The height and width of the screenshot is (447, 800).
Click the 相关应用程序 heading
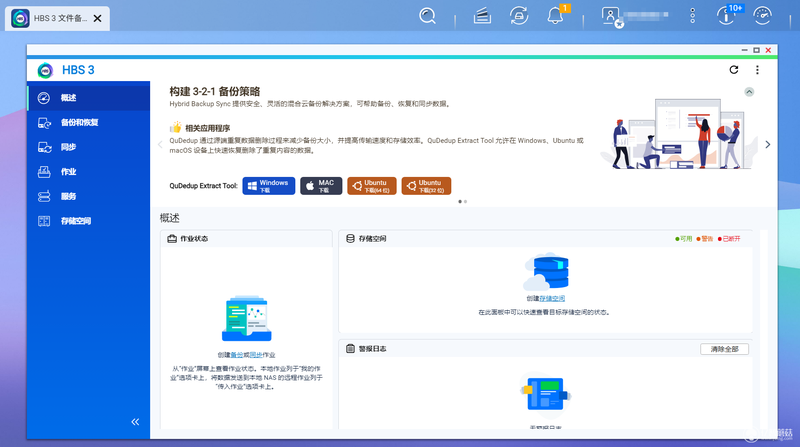click(x=207, y=128)
